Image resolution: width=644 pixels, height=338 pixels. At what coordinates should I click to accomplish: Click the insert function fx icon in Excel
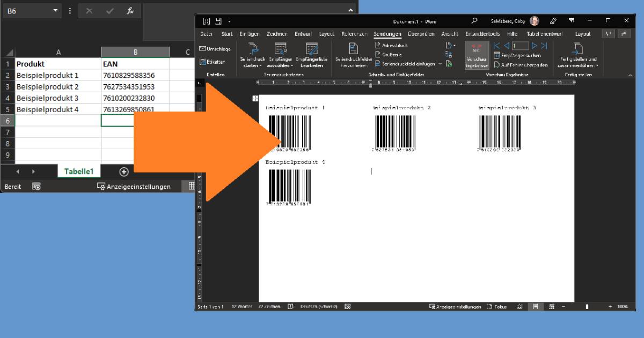[x=130, y=11]
